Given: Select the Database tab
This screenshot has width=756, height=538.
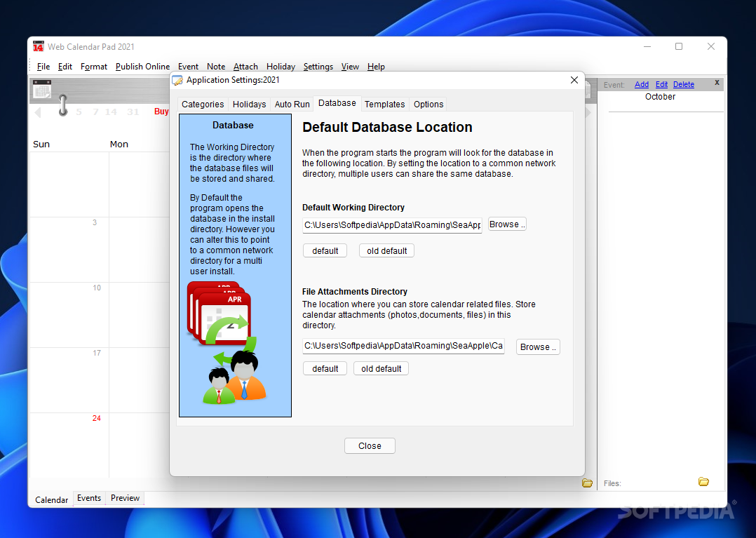Looking at the screenshot, I should 337,103.
